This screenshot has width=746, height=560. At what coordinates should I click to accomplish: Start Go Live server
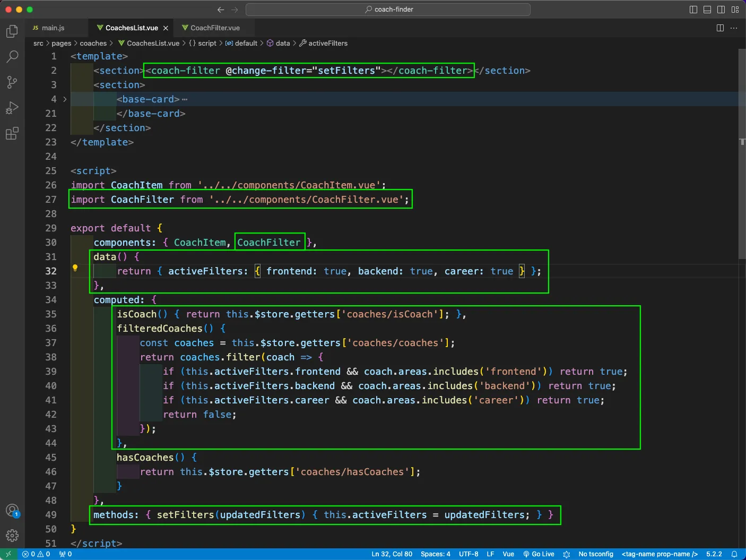[539, 554]
